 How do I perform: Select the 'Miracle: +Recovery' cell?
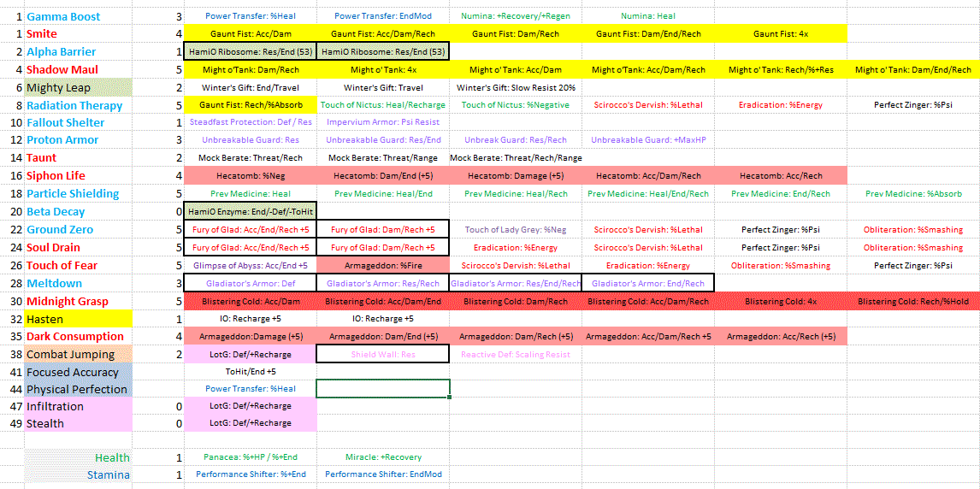[382, 457]
